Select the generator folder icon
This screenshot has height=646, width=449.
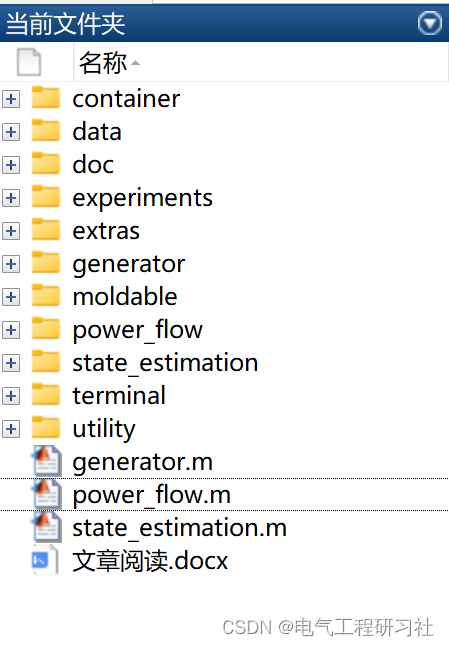[46, 262]
